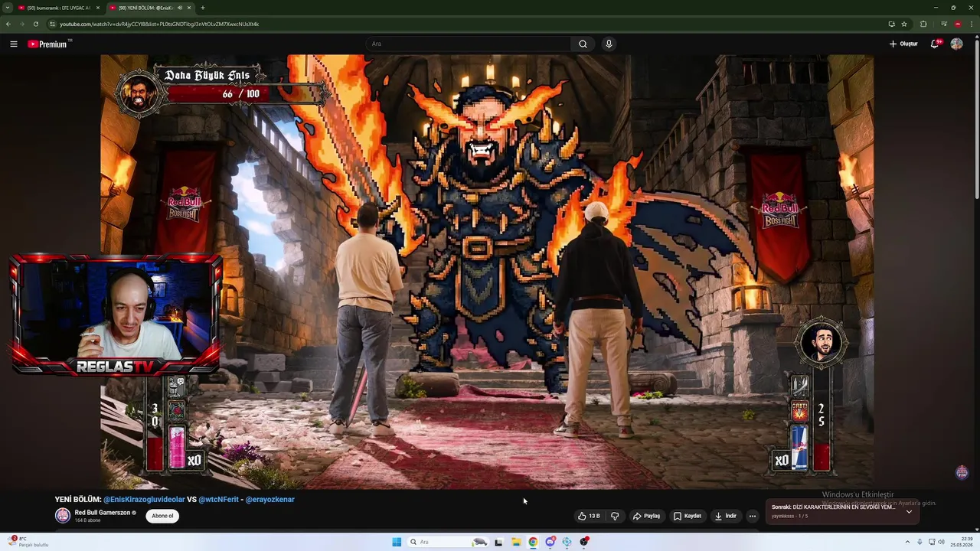Viewport: 980px width, 551px height.
Task: Click the video player area
Action: point(487,272)
